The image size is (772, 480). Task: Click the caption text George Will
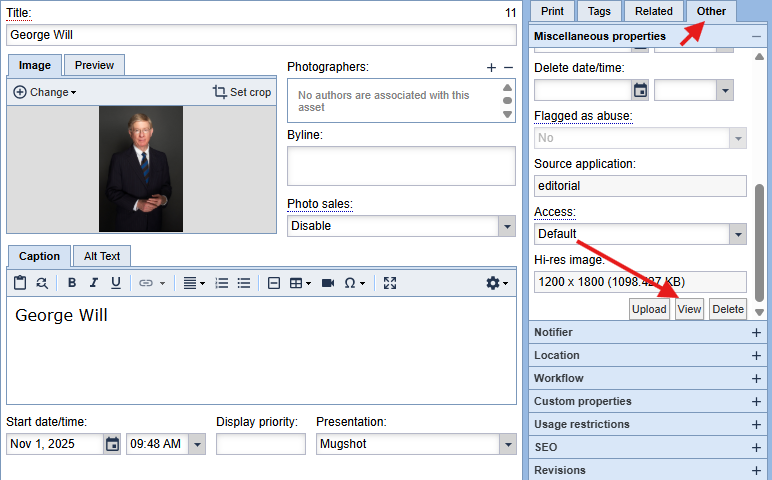(x=61, y=315)
